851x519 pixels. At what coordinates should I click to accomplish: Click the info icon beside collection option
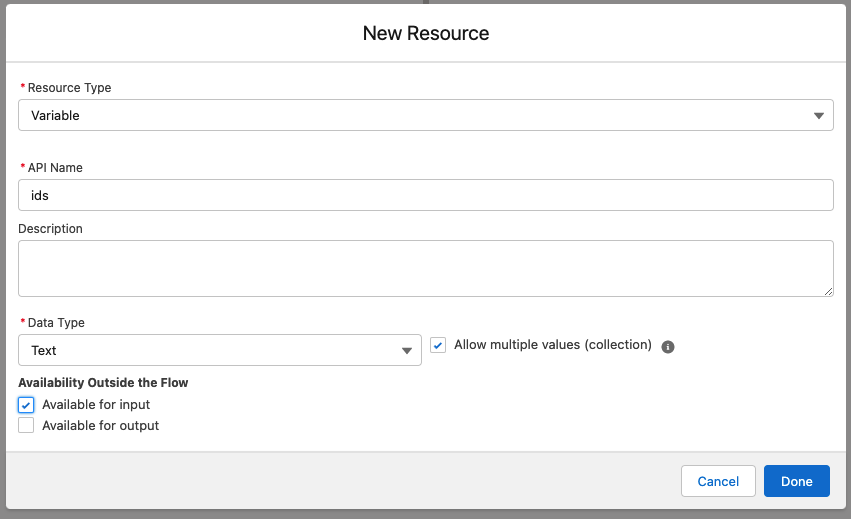[x=668, y=347]
